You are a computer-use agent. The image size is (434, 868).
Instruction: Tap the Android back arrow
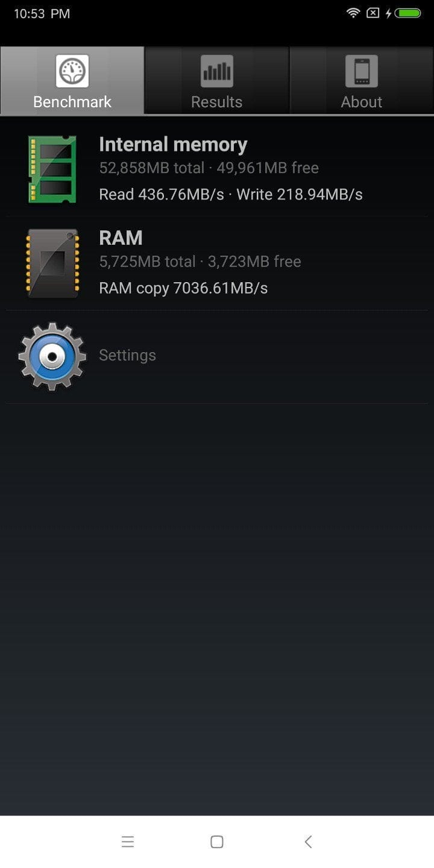pyautogui.click(x=308, y=842)
